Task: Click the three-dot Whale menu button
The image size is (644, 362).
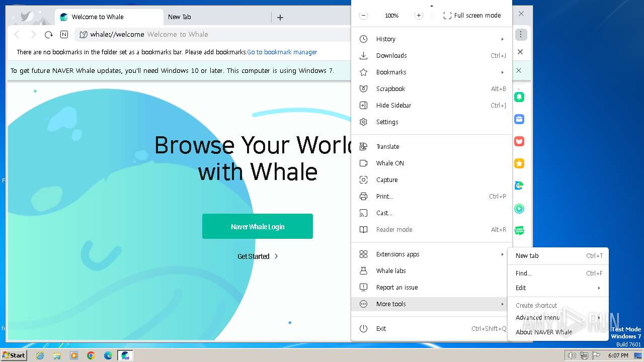Action: click(521, 35)
